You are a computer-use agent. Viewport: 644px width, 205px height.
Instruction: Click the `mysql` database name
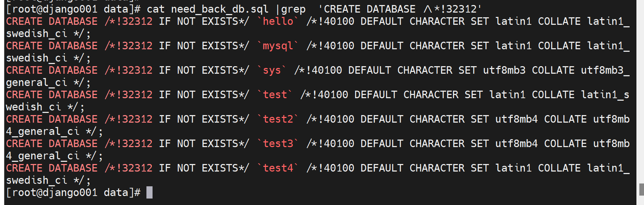coord(278,46)
